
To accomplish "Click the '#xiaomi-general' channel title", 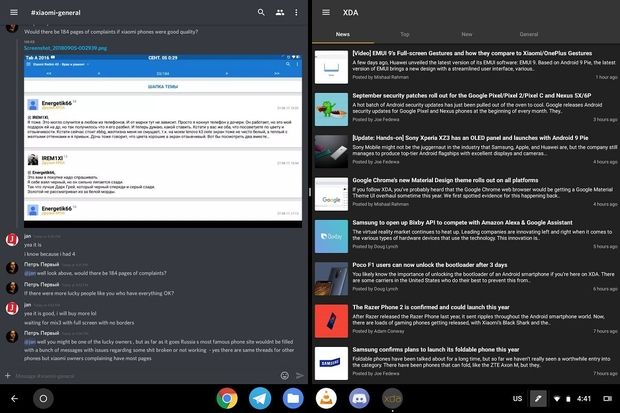I will click(55, 13).
